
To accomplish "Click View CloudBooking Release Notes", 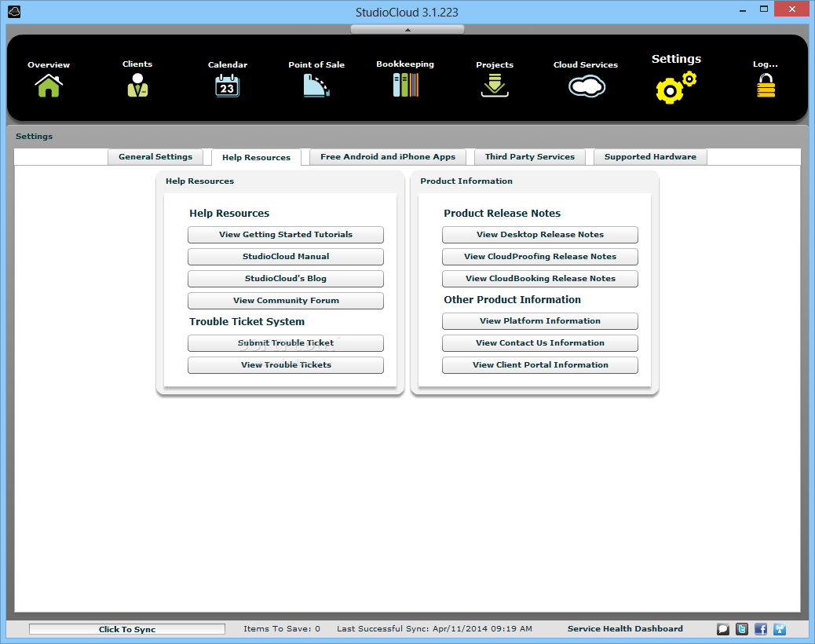I will (540, 279).
